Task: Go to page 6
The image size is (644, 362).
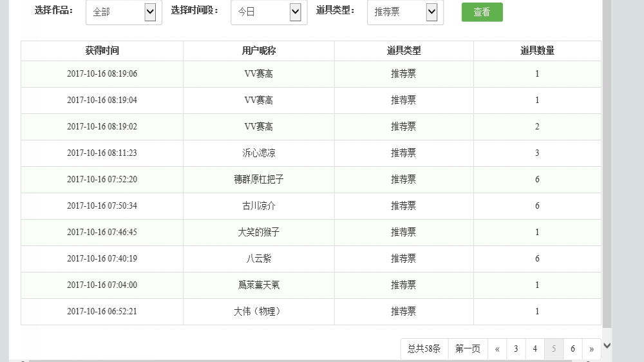Action: coord(573,349)
